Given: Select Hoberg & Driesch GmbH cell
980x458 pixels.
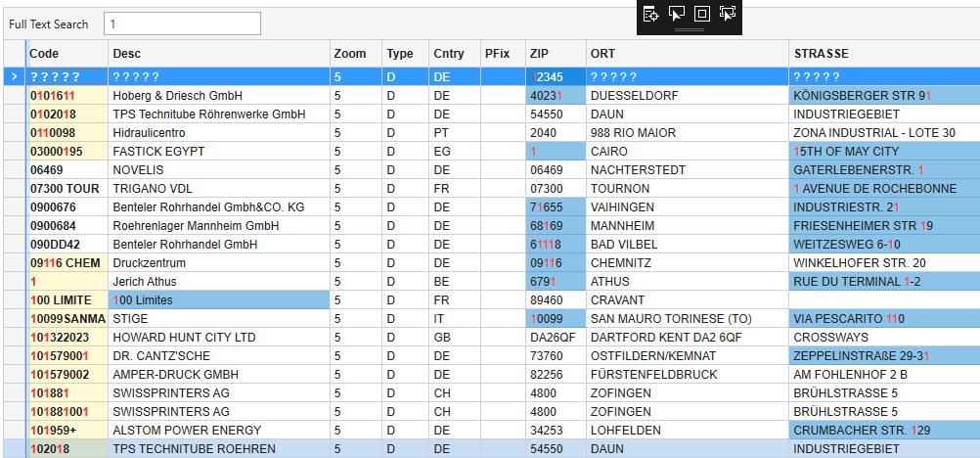Looking at the screenshot, I should pos(219,96).
